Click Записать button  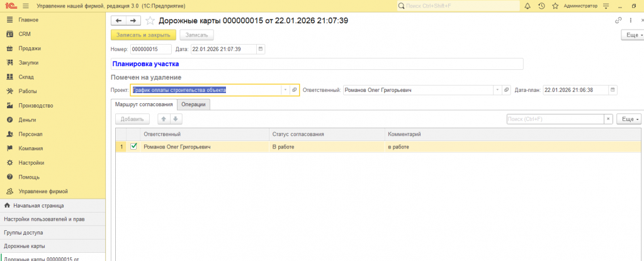197,35
